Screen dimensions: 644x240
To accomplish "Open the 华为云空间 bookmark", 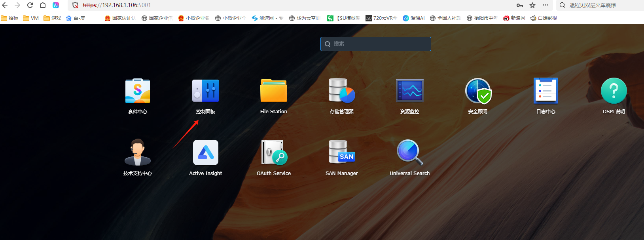I will click(x=305, y=18).
